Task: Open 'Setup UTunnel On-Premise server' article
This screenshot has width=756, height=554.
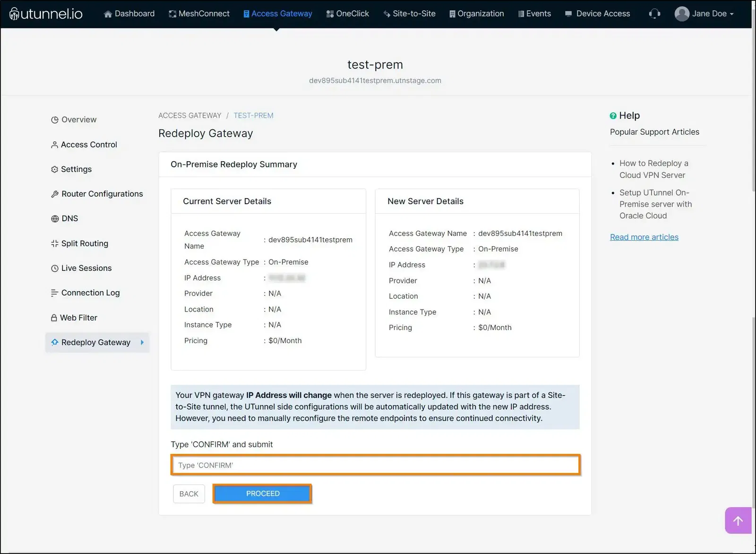Action: point(656,204)
